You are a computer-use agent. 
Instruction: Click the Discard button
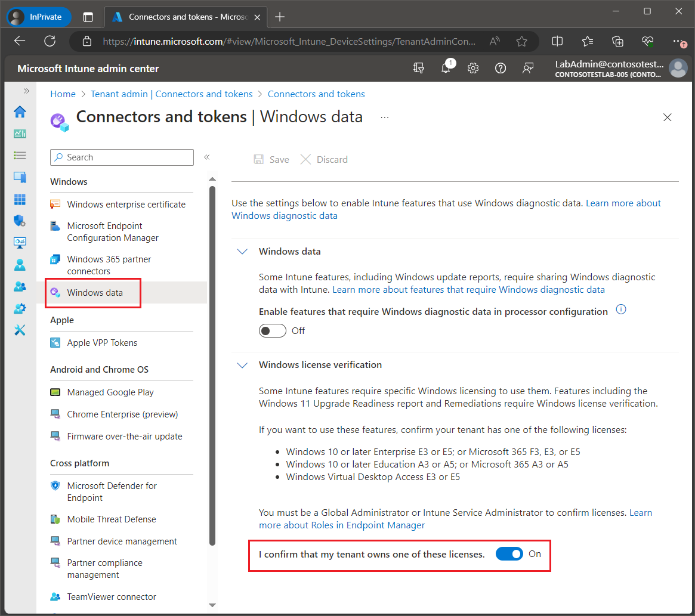tap(324, 160)
